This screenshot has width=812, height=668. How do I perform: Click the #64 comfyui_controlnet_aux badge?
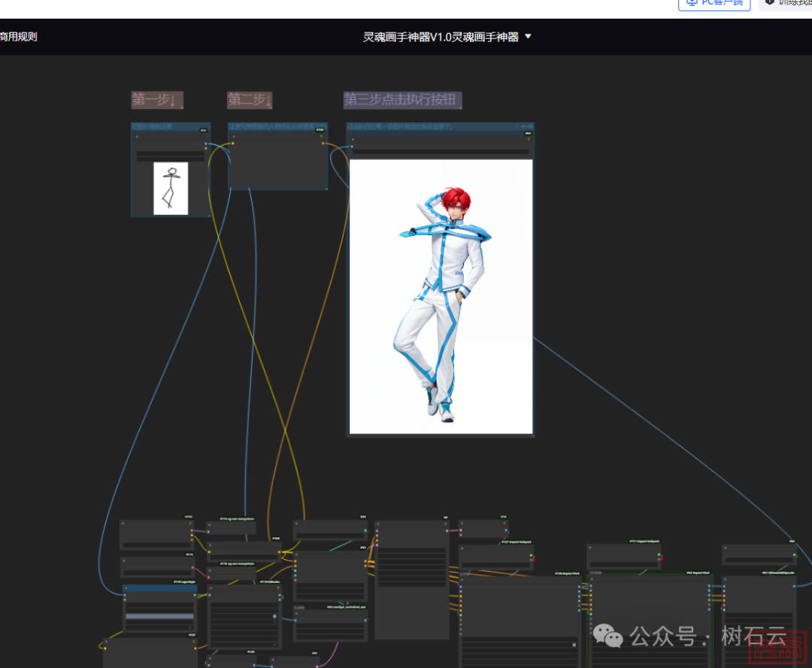point(347,607)
